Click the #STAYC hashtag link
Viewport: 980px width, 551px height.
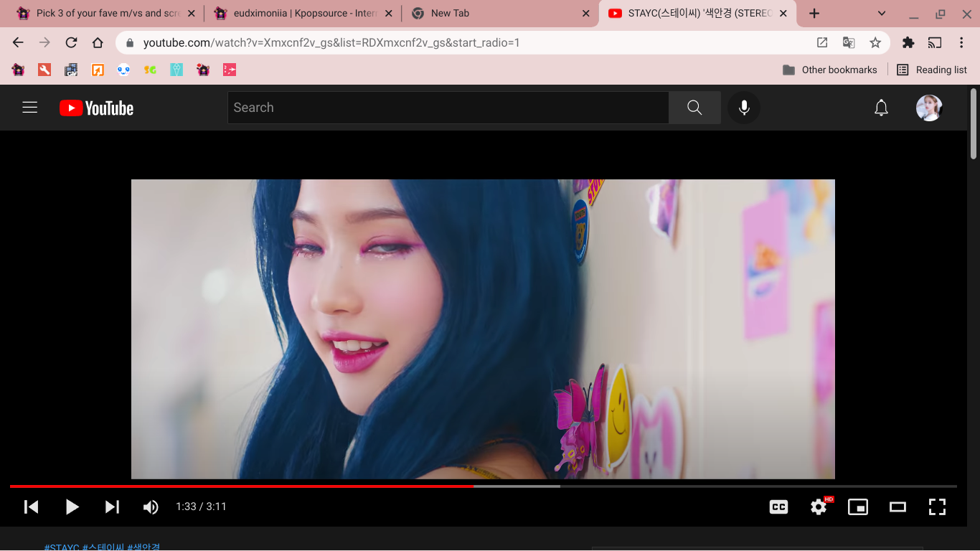click(x=62, y=547)
